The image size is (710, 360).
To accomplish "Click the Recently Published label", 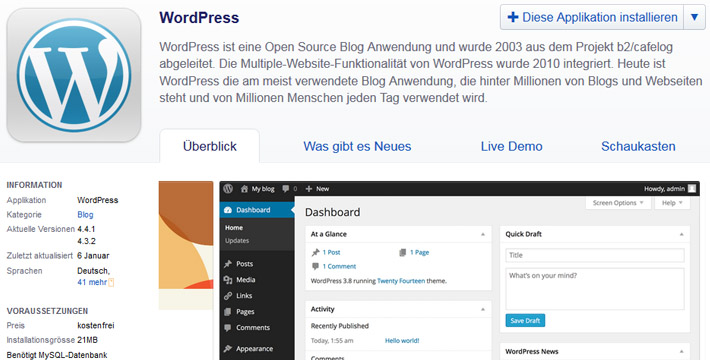I will (x=340, y=326).
